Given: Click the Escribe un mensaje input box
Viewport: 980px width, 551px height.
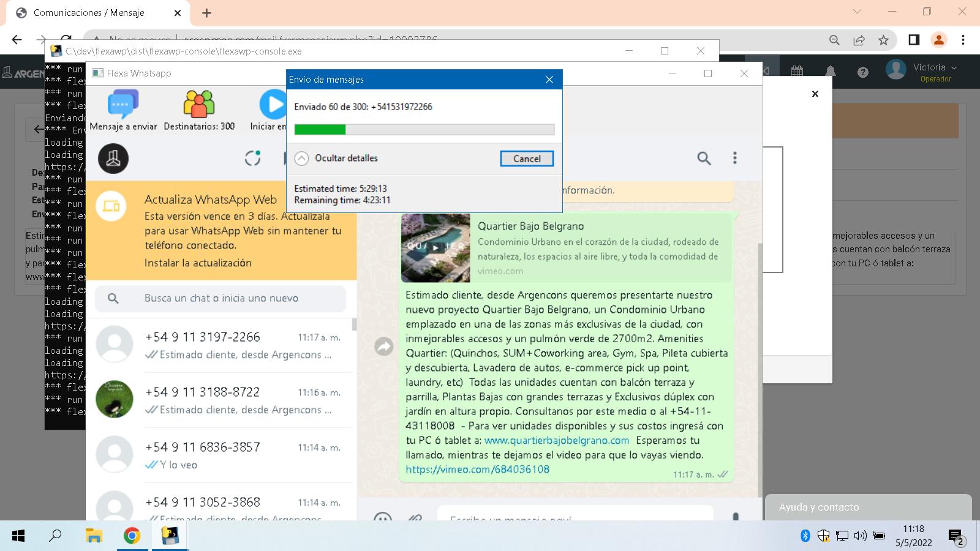Looking at the screenshot, I should (x=576, y=513).
